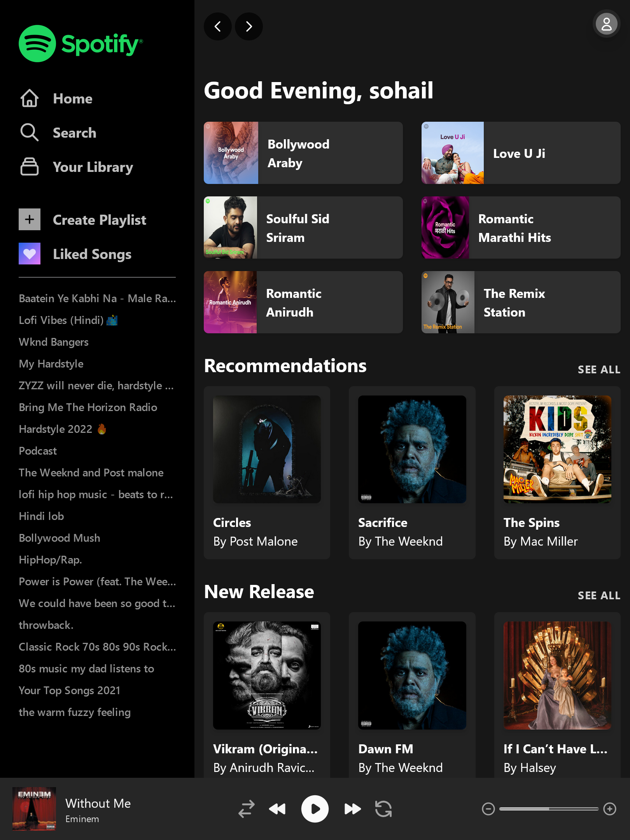Toggle repeat in the player bar
The image size is (630, 840).
coord(383,809)
